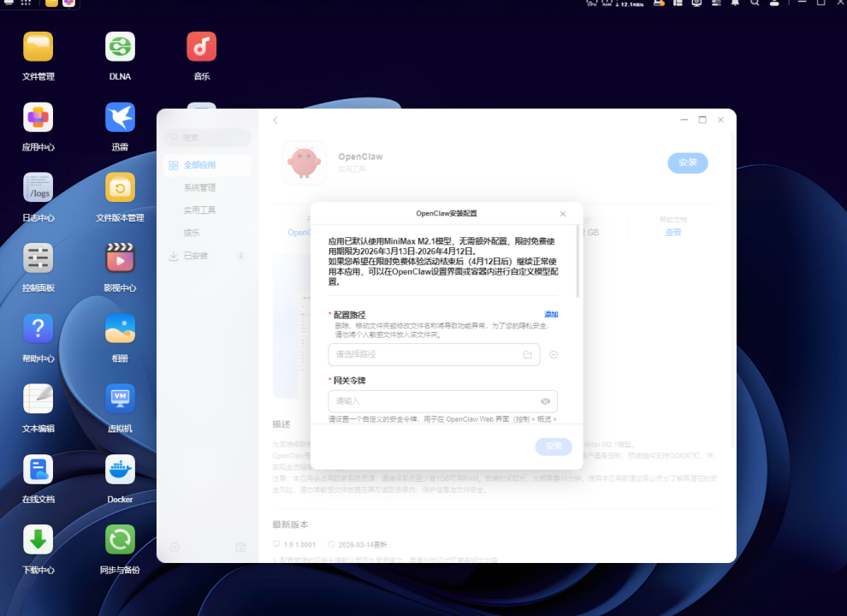Open the app grid icon in top-left bar
The width and height of the screenshot is (847, 616).
[x=26, y=3]
